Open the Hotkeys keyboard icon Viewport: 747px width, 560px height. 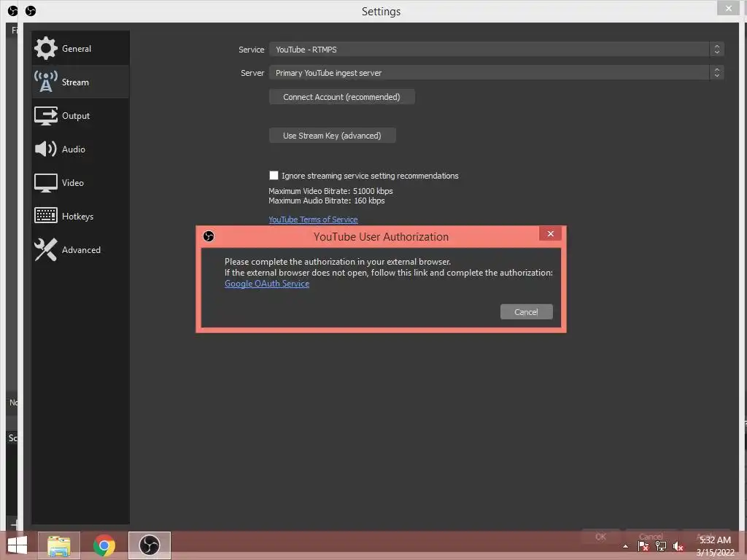click(x=46, y=216)
